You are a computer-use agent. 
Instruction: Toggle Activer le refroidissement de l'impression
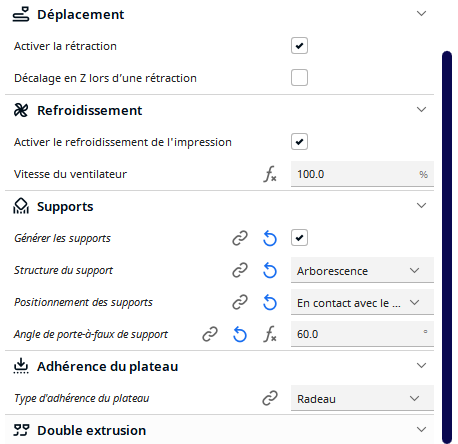(x=299, y=142)
